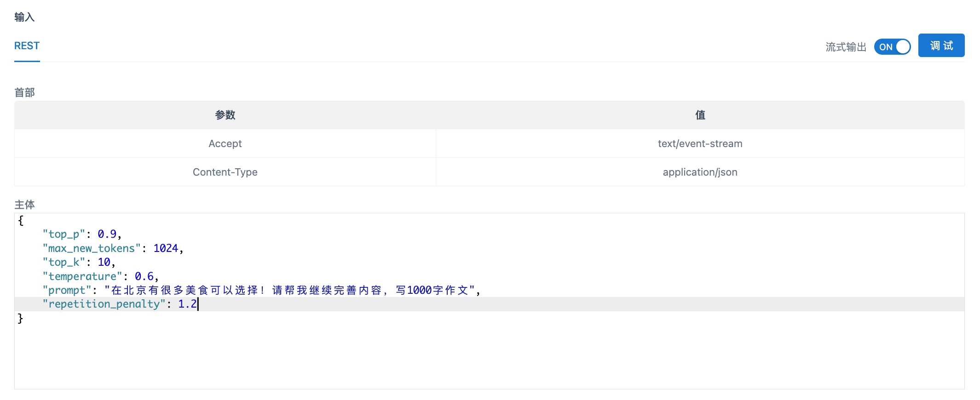The width and height of the screenshot is (980, 400).
Task: Switch to the REST tab
Action: pyautogui.click(x=27, y=46)
